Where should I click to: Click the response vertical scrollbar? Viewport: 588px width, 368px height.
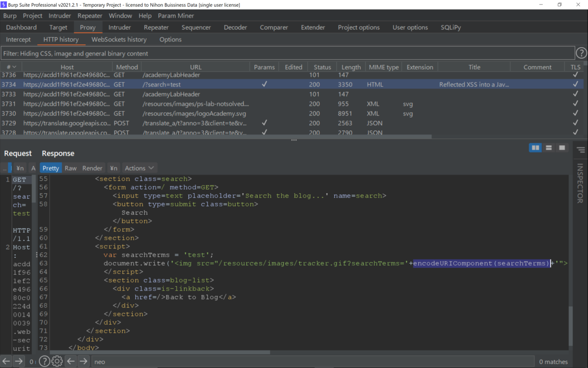tap(570, 326)
